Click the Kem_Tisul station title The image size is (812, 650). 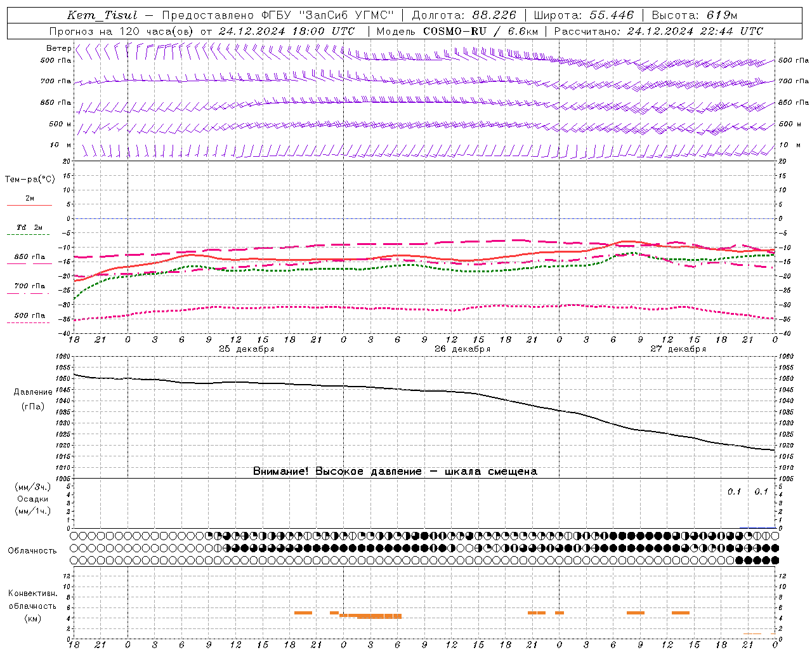coord(101,15)
